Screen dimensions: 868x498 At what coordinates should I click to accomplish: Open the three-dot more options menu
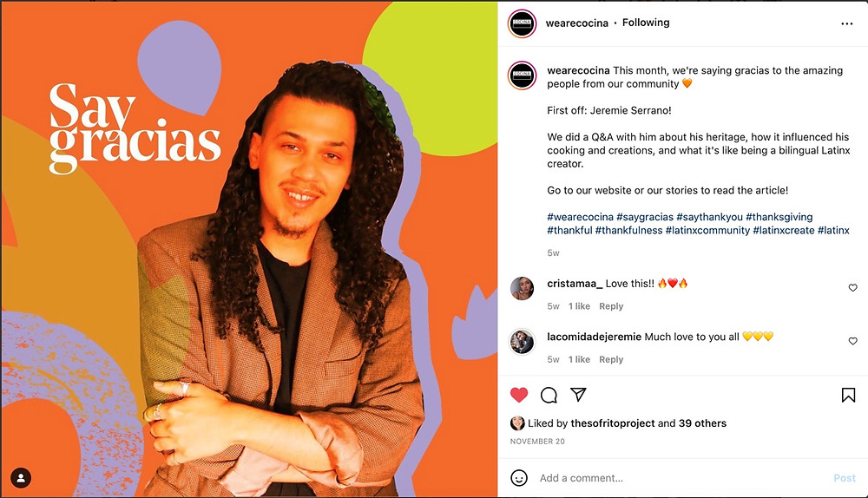[x=847, y=23]
